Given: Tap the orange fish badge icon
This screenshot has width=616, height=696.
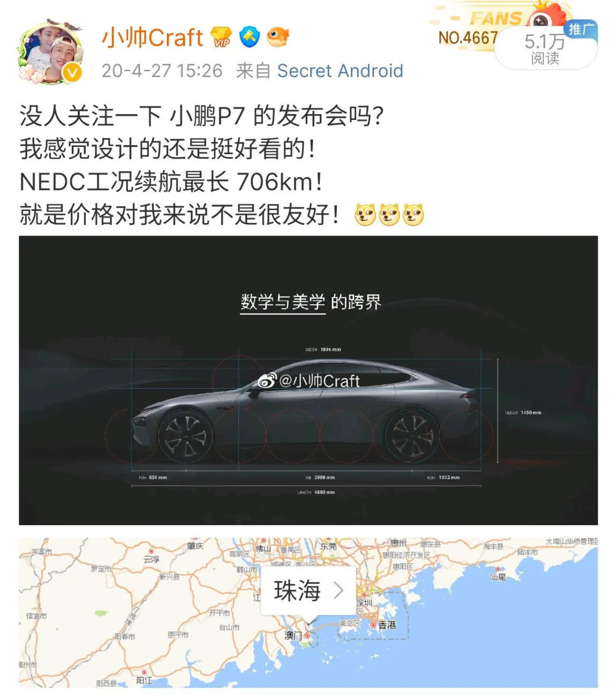Looking at the screenshot, I should click(277, 37).
